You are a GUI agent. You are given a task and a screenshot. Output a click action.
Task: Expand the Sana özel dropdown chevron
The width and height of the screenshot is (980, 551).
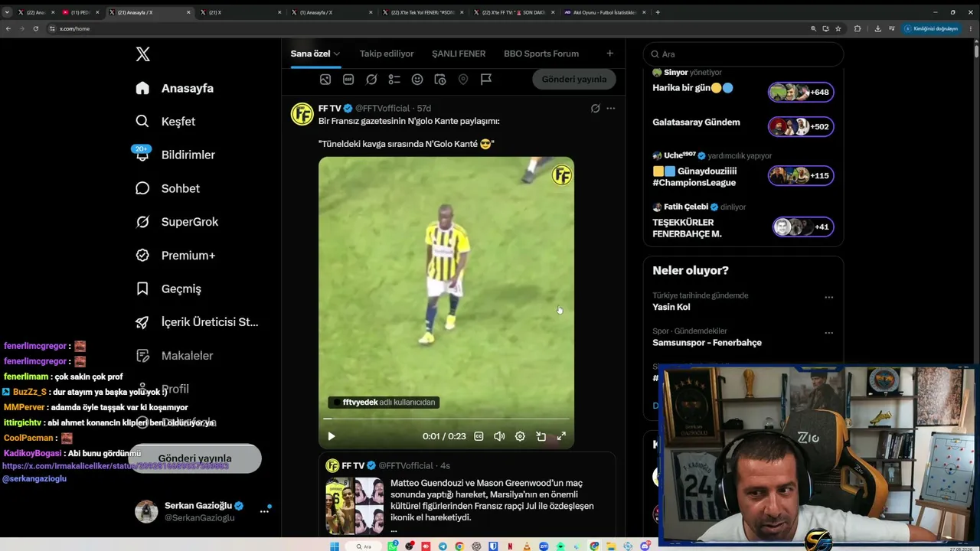[x=337, y=54]
